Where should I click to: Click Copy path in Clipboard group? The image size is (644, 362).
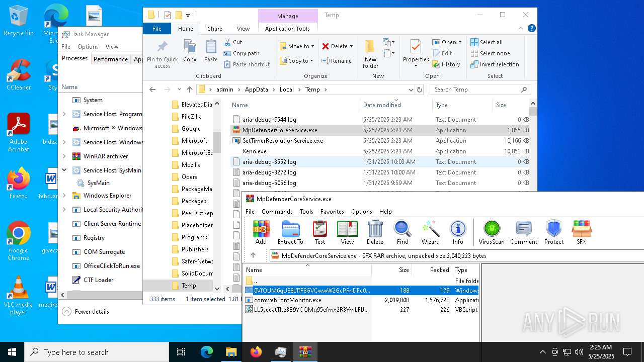pos(242,53)
